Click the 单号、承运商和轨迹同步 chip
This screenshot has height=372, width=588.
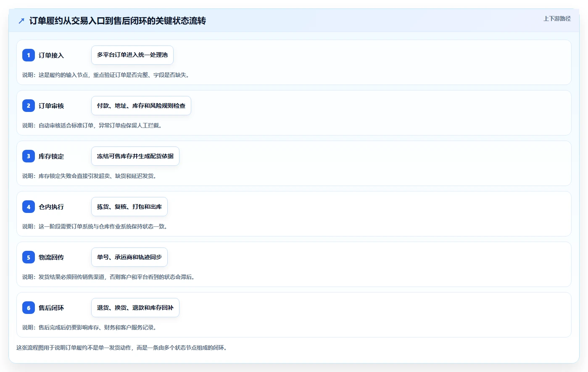pos(129,257)
